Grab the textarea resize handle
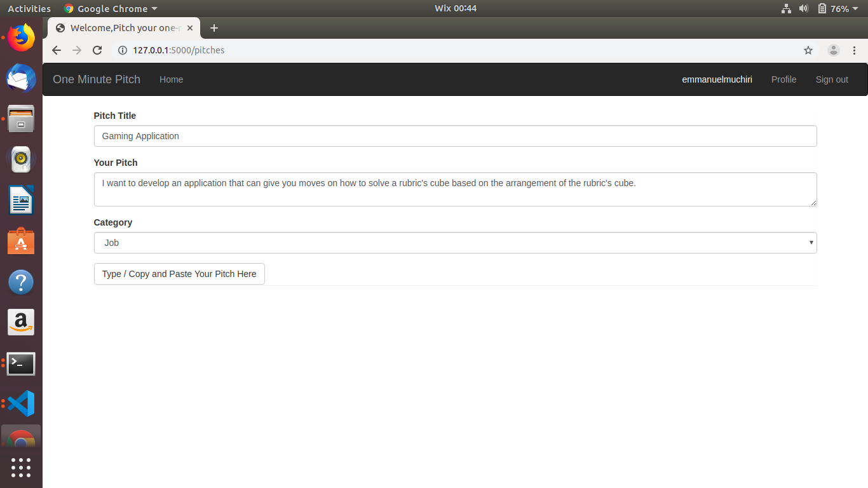The image size is (868, 488). pyautogui.click(x=813, y=202)
